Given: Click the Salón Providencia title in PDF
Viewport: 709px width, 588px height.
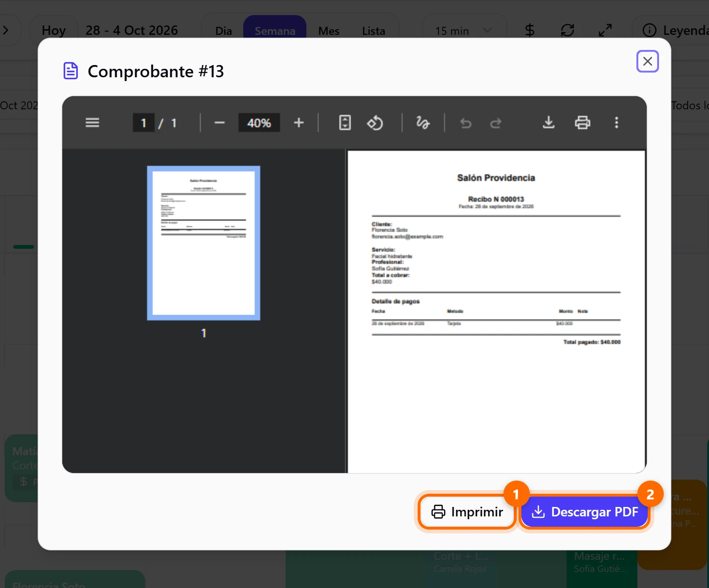Looking at the screenshot, I should pos(496,178).
